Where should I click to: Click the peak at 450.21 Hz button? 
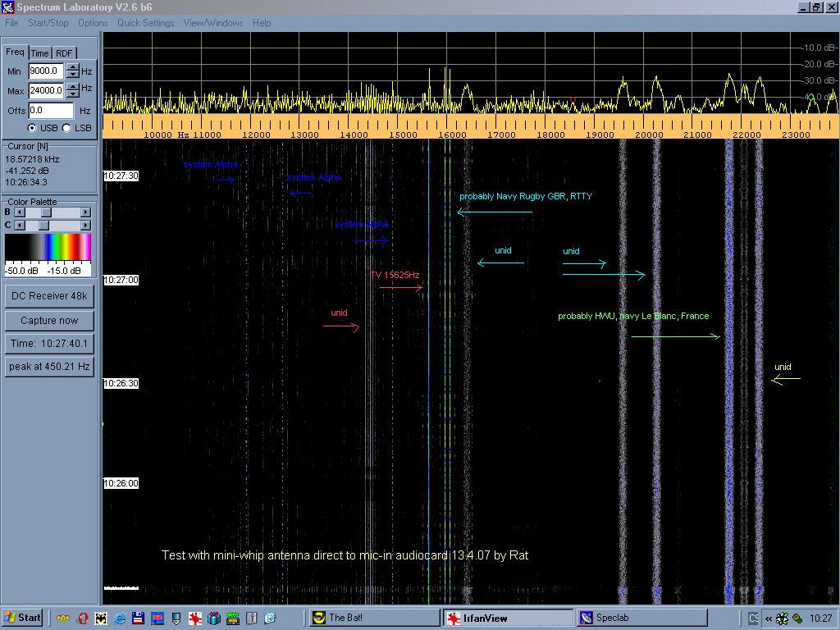49,367
